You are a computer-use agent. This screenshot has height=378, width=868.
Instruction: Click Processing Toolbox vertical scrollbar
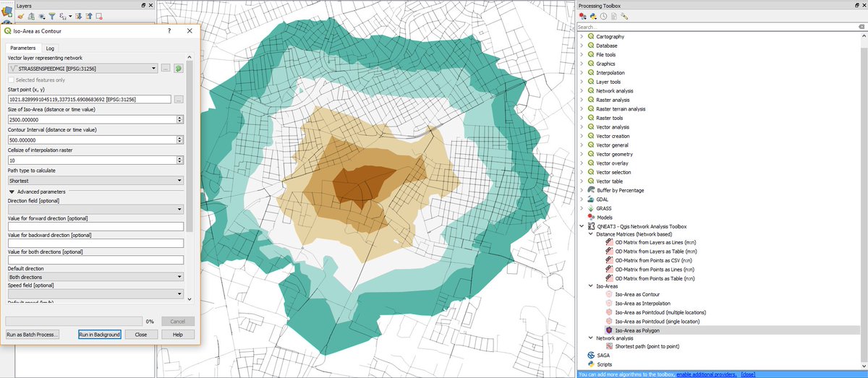click(864, 200)
